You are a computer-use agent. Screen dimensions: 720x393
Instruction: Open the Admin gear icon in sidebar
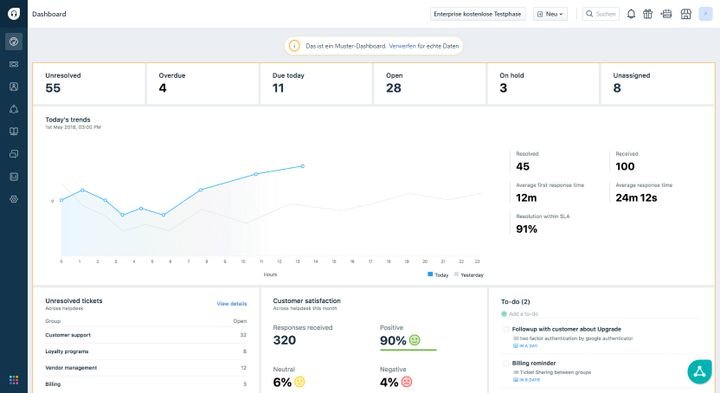(14, 199)
